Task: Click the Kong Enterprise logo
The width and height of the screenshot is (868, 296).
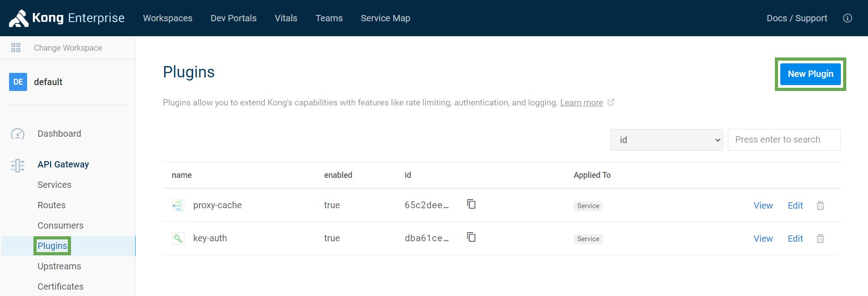Action: tap(66, 18)
